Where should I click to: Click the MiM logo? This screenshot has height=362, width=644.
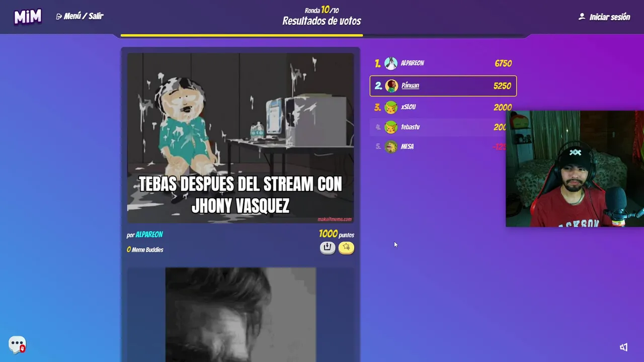point(27,17)
